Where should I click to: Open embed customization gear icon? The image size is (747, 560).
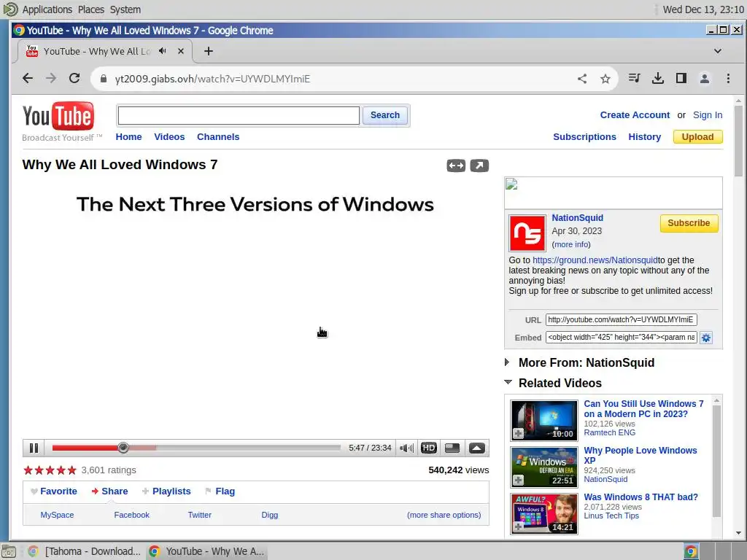[706, 338]
